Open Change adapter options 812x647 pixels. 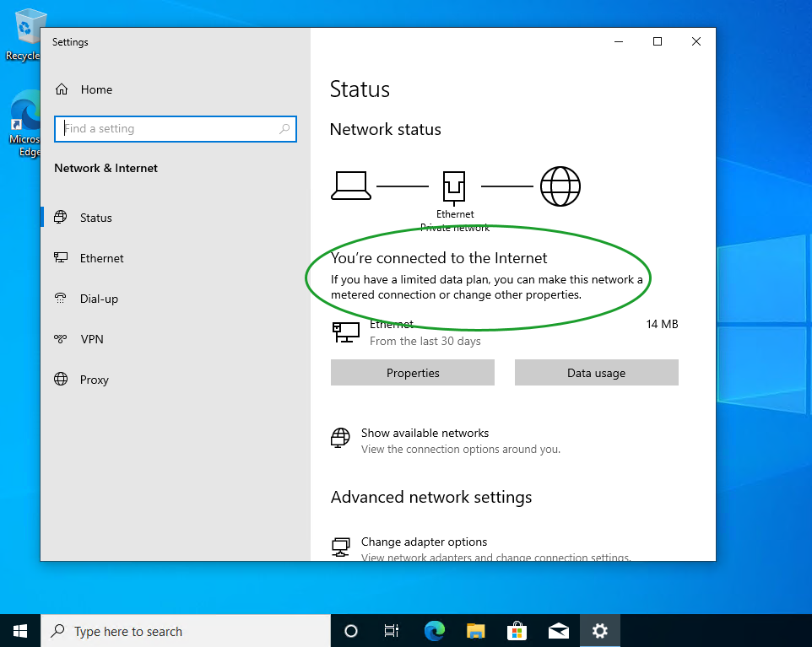424,542
